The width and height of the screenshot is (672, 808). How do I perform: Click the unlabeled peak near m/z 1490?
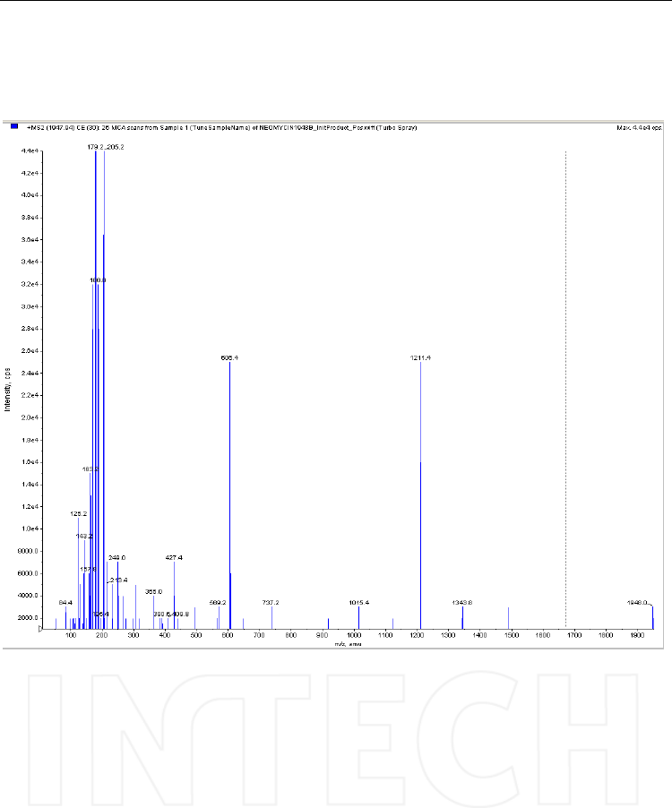tap(508, 618)
